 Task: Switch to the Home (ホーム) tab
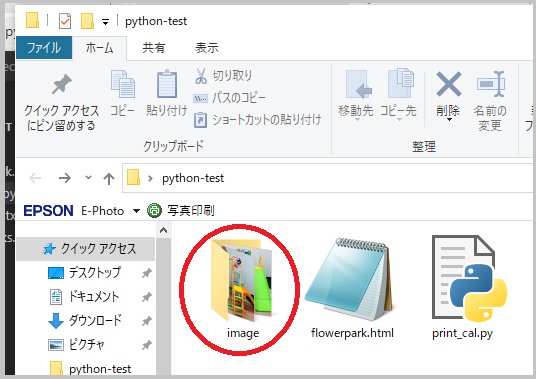coord(99,48)
